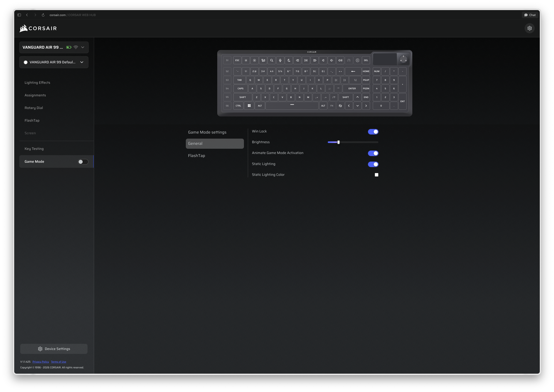Screen dimensions: 554x392
Task: Click the volume-up key
Action: click(340, 60)
